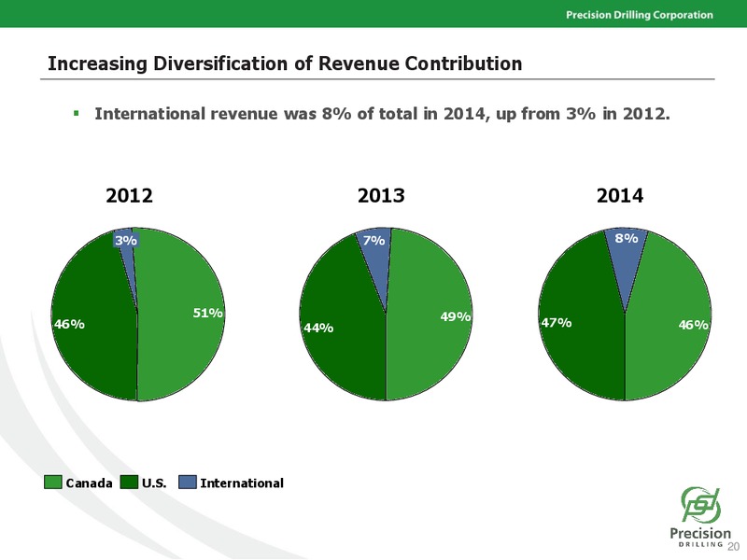Select the '2012' chart heading
Image resolution: width=747 pixels, height=560 pixels.
tap(129, 196)
